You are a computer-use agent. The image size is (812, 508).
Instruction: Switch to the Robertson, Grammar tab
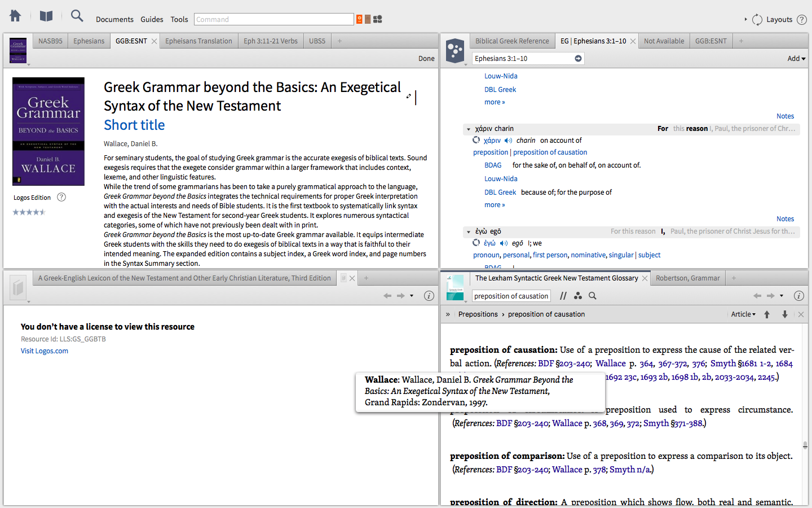(688, 278)
